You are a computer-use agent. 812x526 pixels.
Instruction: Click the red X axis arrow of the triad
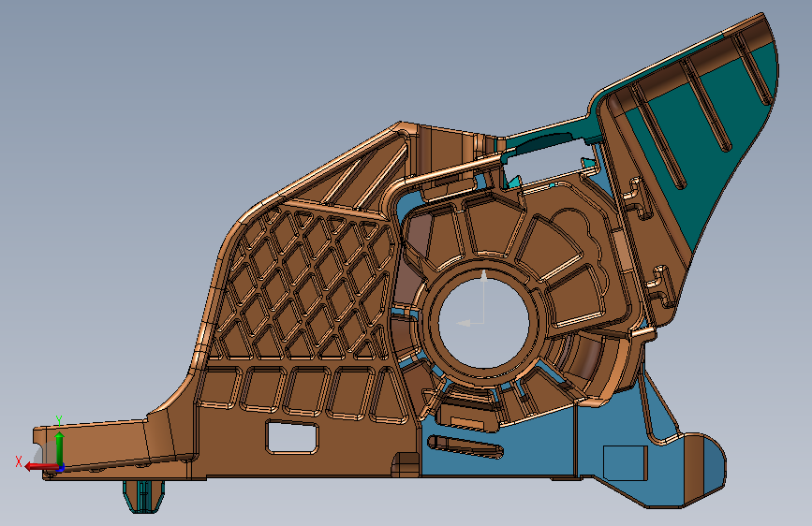coord(41,467)
